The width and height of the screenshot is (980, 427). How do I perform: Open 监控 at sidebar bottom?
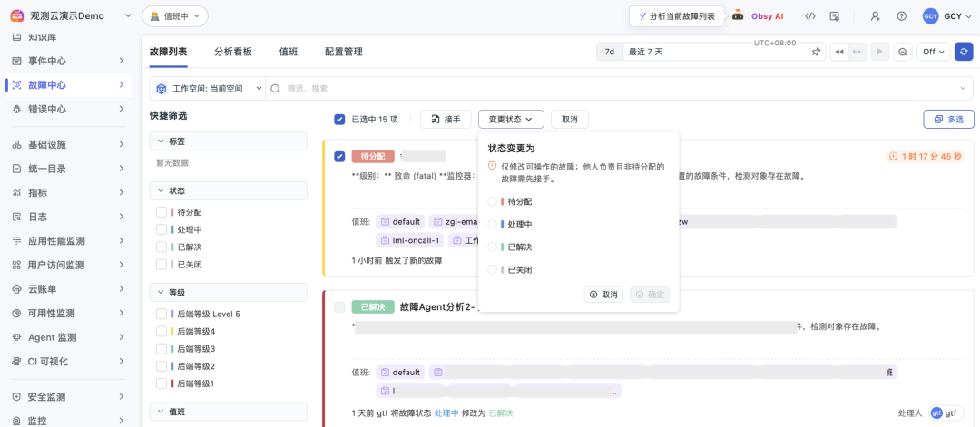69,421
